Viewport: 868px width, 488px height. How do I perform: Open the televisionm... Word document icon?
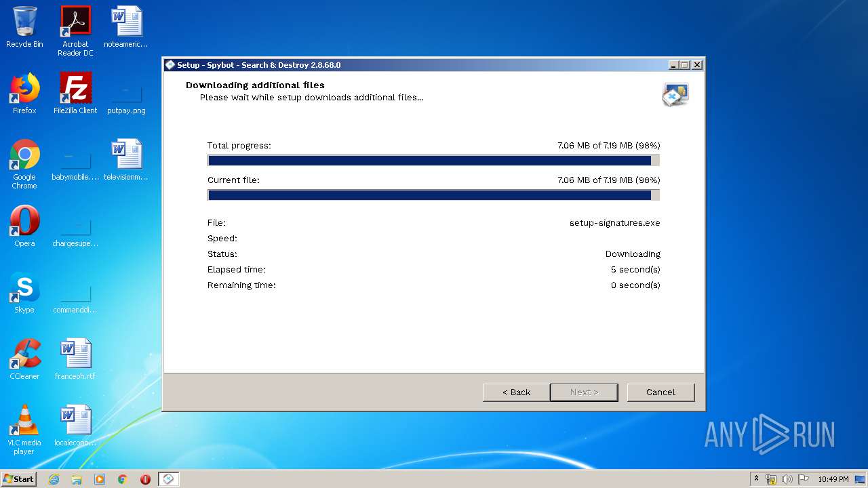tap(126, 160)
